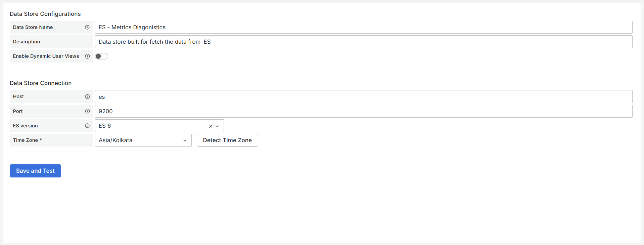Expand the ES version dropdown arrow
The width and height of the screenshot is (644, 245).
coord(217,126)
